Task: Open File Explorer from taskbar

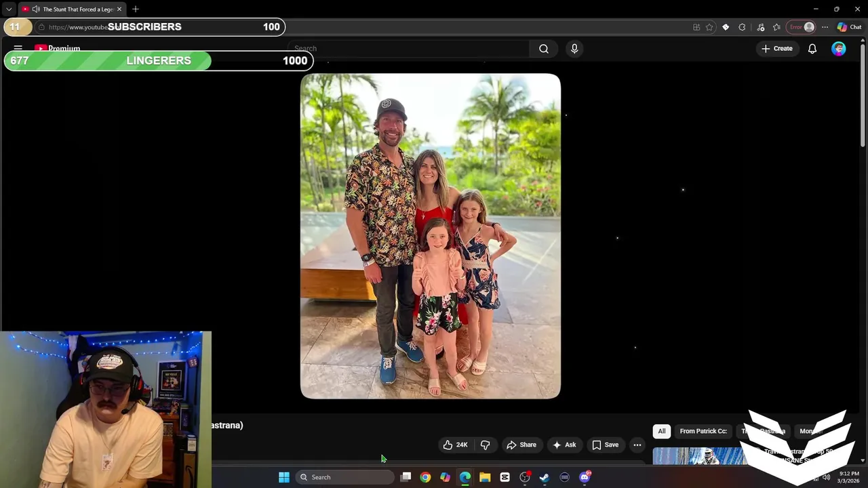Action: [x=485, y=477]
